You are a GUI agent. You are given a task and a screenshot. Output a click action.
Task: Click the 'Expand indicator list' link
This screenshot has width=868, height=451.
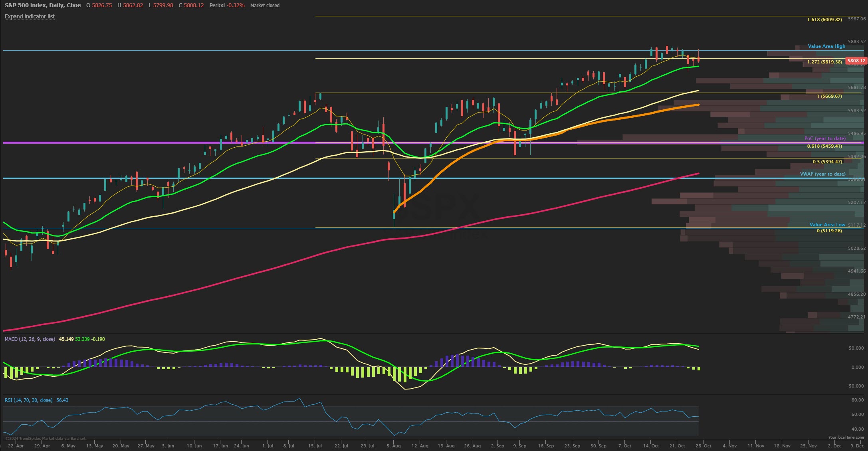(30, 16)
